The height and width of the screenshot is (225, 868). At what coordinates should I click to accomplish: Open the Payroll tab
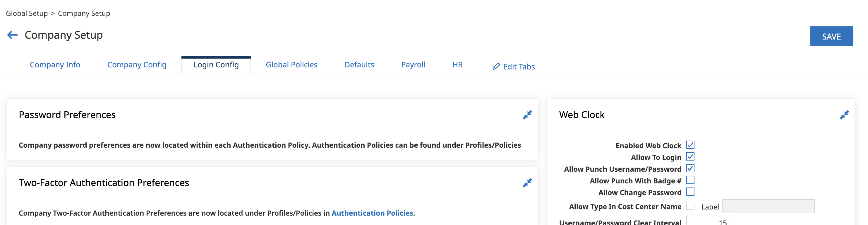(413, 65)
